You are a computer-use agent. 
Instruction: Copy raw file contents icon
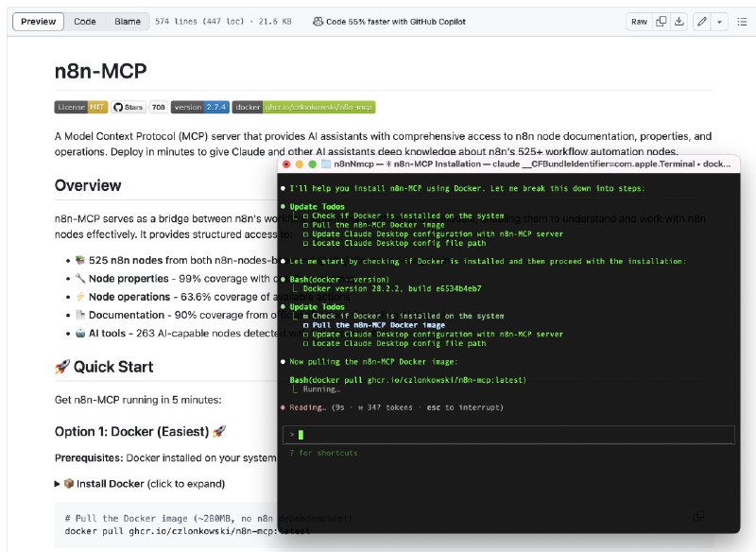pyautogui.click(x=661, y=22)
